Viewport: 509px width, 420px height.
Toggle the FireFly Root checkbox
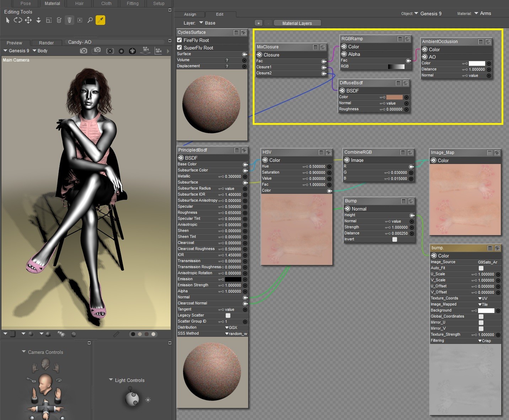pos(180,40)
